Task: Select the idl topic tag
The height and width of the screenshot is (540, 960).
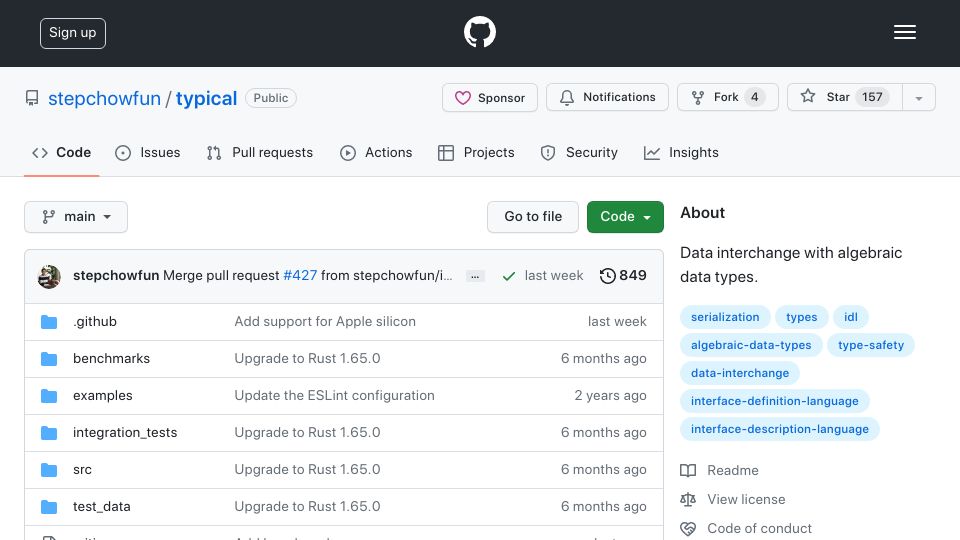Action: [x=851, y=317]
